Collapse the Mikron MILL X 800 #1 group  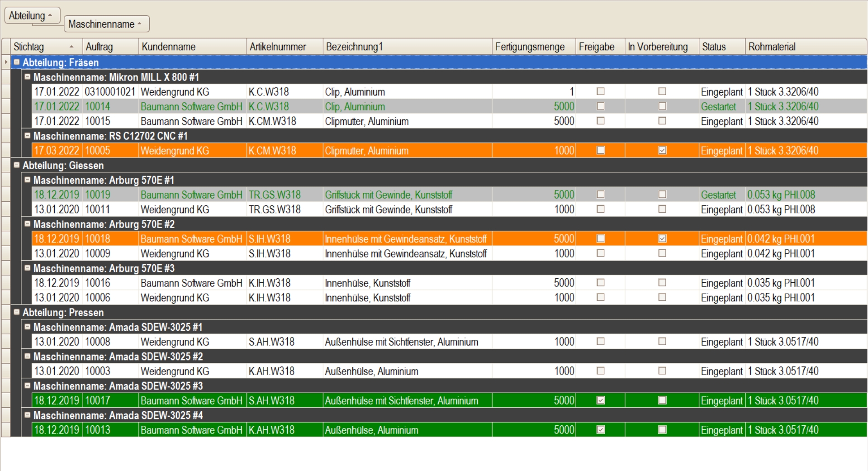click(x=27, y=77)
